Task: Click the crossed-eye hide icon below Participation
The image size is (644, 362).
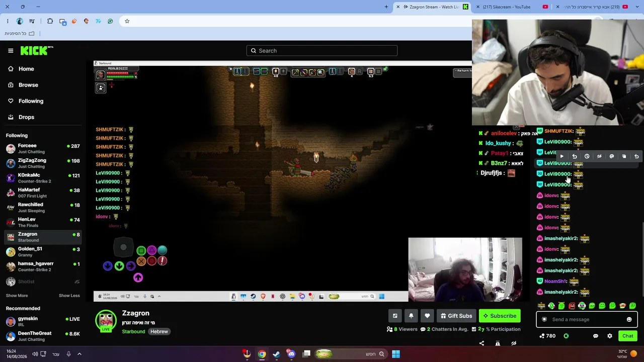Action: 514,343
